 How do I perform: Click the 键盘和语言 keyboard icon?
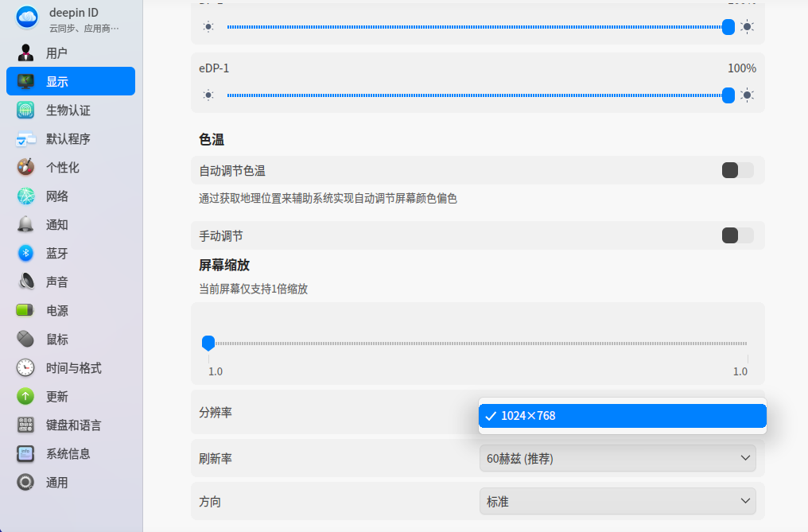[25, 425]
